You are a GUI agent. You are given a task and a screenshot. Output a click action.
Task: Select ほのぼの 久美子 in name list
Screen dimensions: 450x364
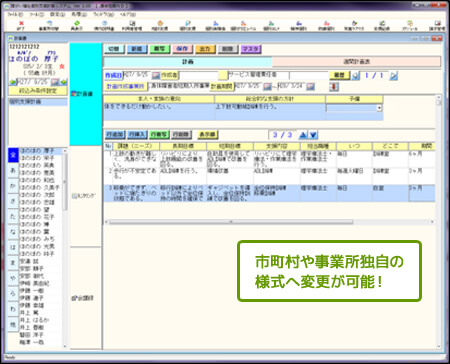(40, 188)
